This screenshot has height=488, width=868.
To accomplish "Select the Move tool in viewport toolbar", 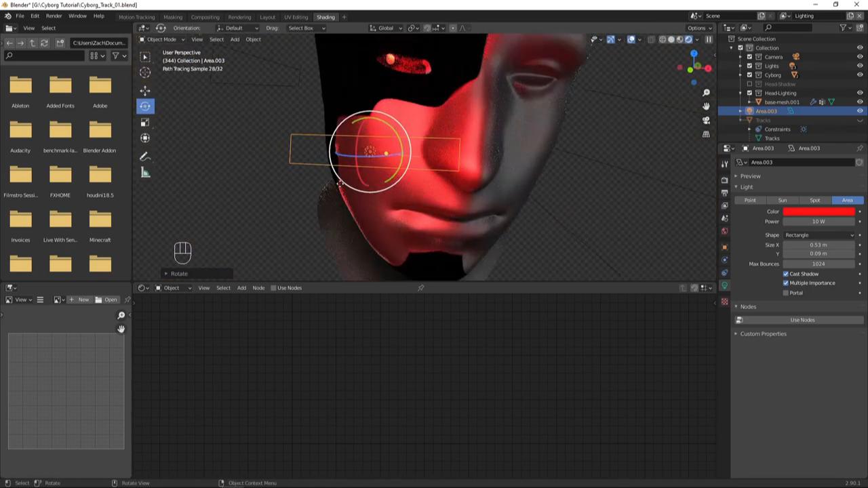I will 145,90.
